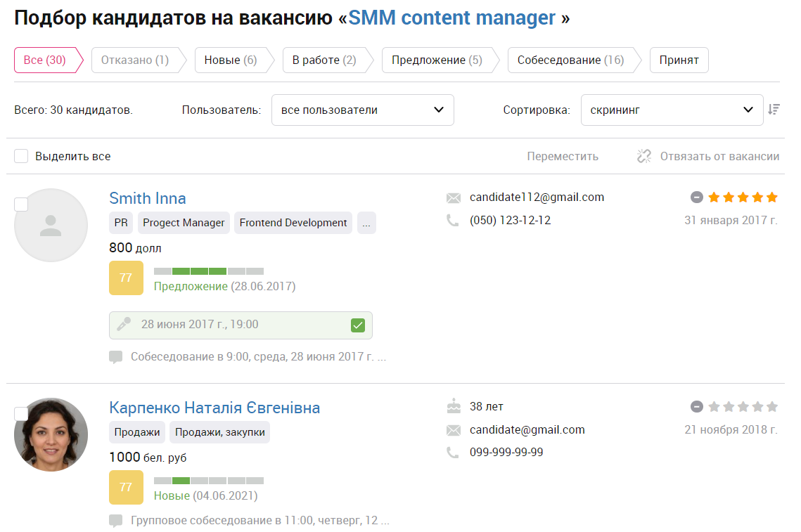Switch to the Новые (6) tab
The image size is (801, 532).
[231, 60]
